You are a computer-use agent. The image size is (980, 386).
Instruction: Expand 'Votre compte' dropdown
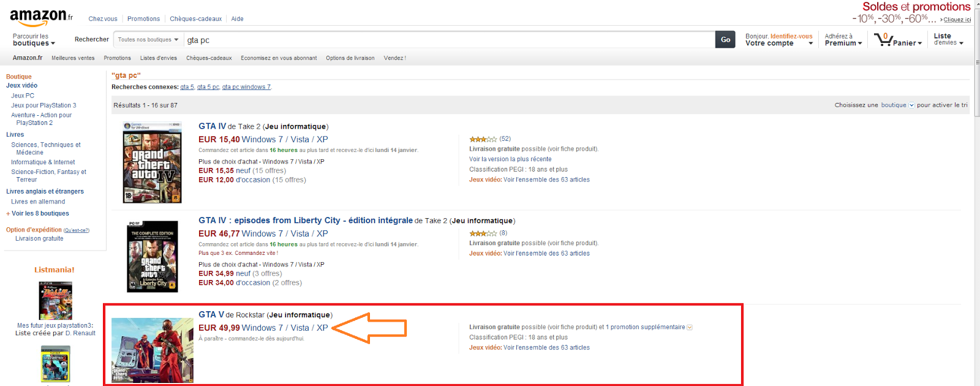779,44
